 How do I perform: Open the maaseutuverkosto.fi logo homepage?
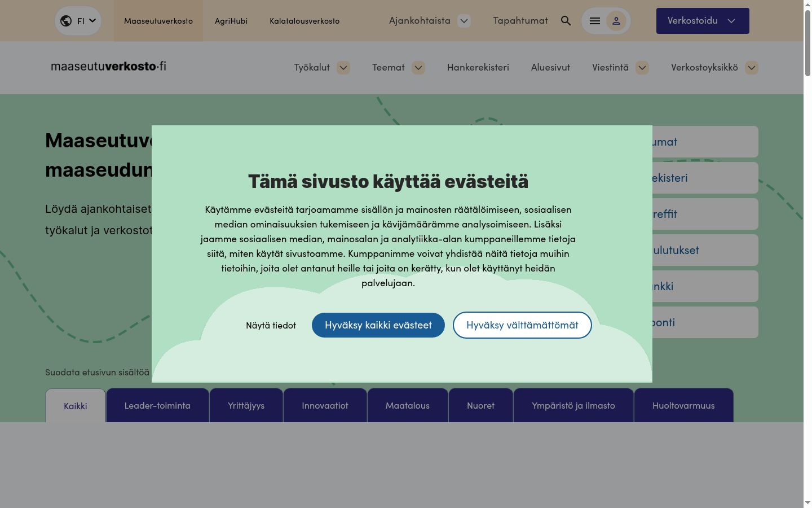point(108,67)
